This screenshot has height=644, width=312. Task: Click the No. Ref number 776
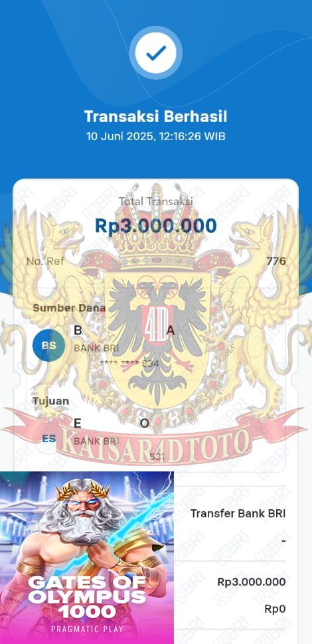276,261
